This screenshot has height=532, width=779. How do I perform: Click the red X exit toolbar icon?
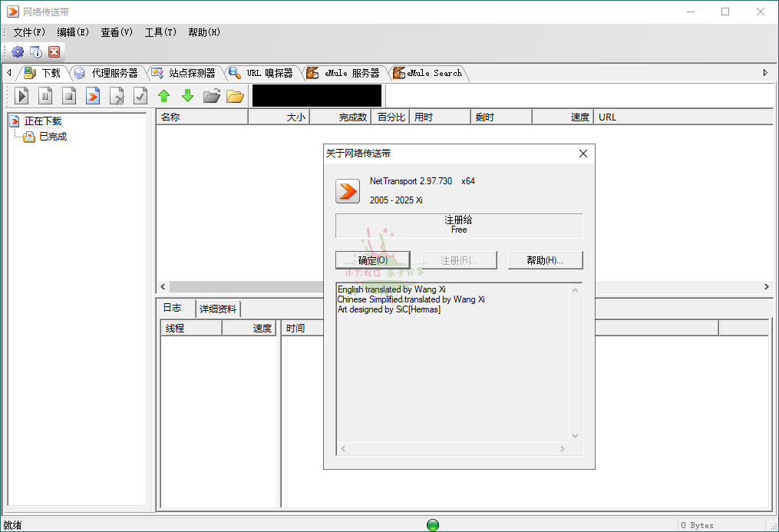[54, 52]
